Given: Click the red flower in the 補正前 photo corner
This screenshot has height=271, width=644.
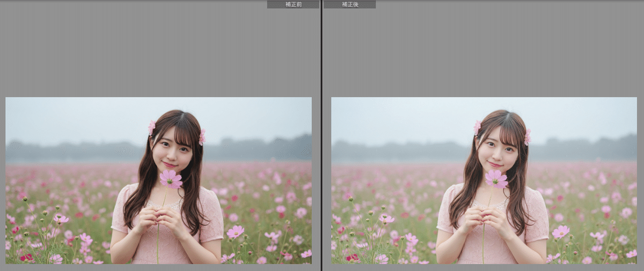Looking at the screenshot, I should (26, 258).
